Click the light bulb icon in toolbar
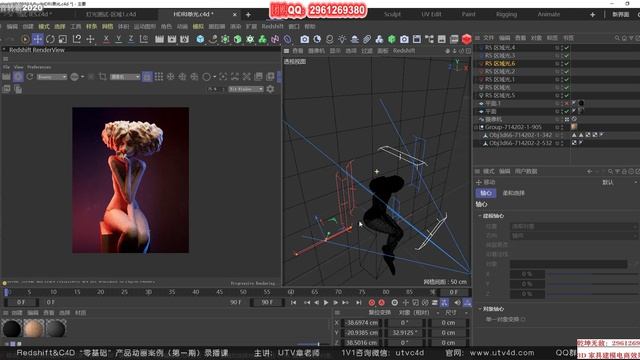Viewport: 640px width, 360px height. coord(342,39)
